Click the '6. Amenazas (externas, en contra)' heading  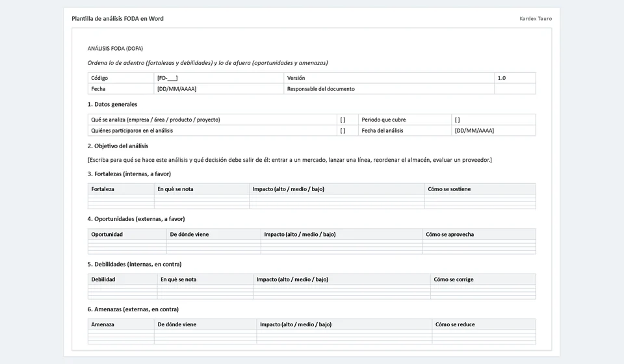[133, 309]
